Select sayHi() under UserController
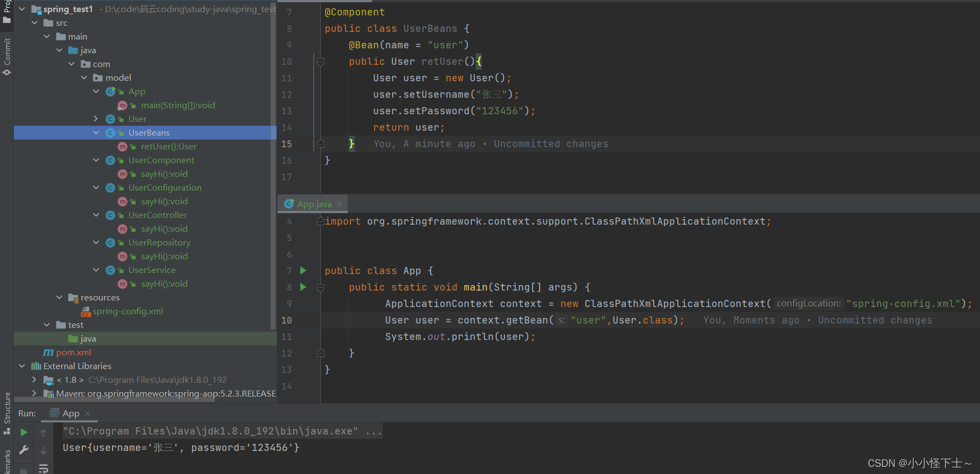 click(164, 229)
